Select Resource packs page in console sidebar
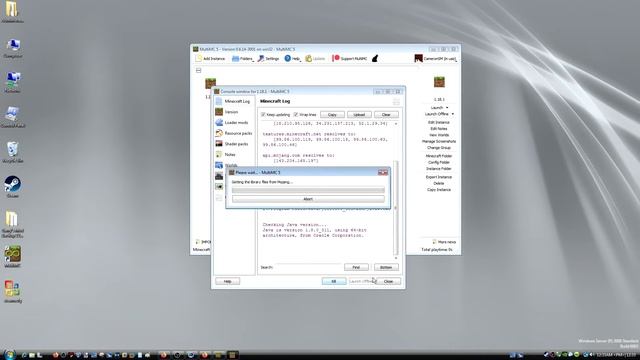Screen dimensions: 640x360 tap(233, 133)
